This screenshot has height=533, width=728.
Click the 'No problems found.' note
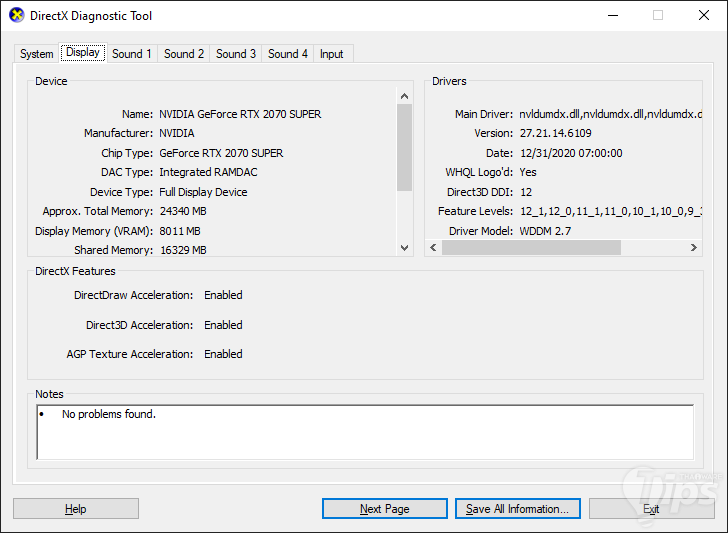(x=109, y=414)
